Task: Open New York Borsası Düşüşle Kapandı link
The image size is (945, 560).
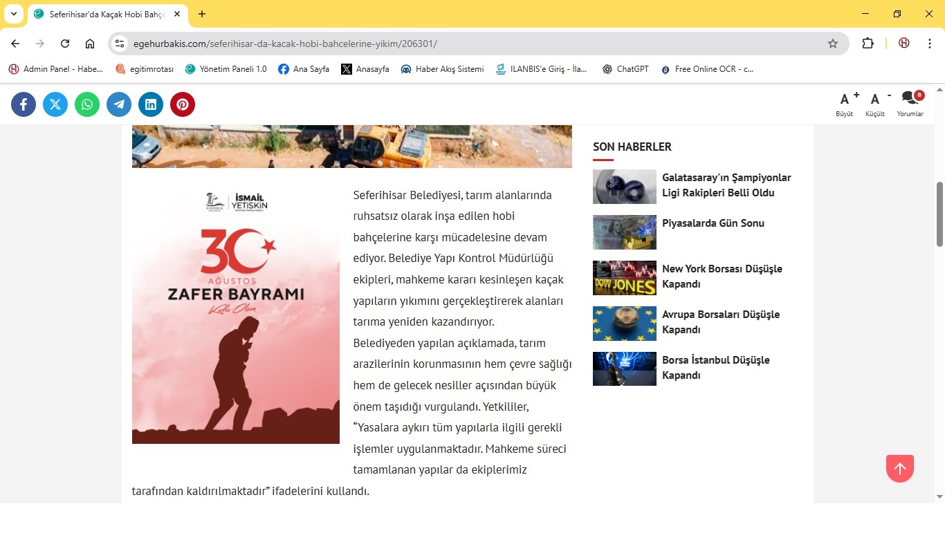Action: pos(722,277)
